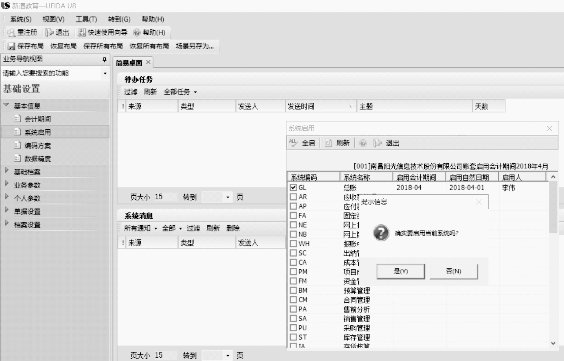The image size is (564, 361).
Task: Expand the 单据设置 tree node
Action: [x=6, y=210]
